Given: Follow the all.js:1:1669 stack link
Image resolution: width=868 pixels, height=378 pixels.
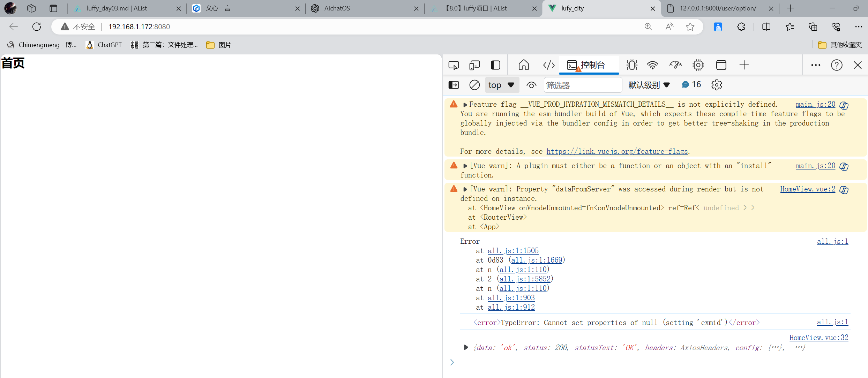Looking at the screenshot, I should pyautogui.click(x=537, y=260).
